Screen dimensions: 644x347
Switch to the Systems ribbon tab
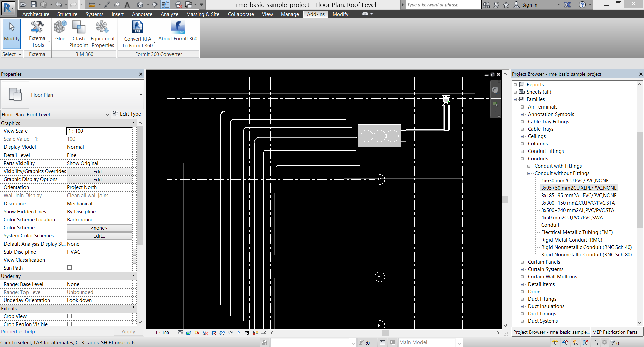(94, 14)
